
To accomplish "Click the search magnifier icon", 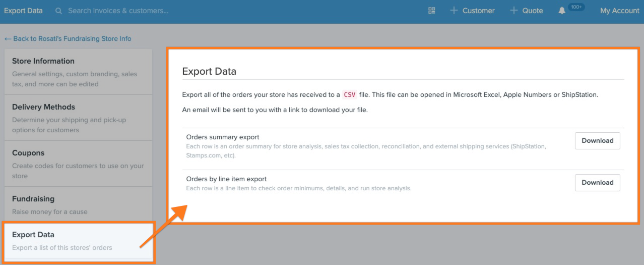I will 59,11.
